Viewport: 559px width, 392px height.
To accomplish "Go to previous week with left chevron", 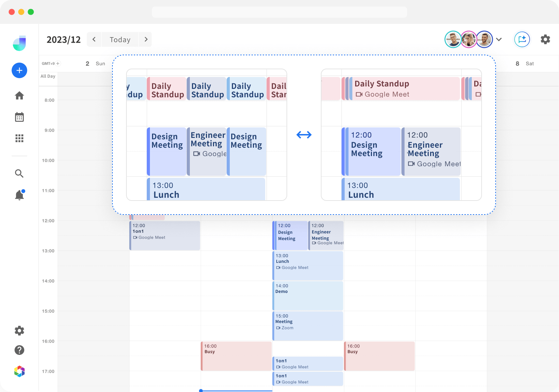I will coord(94,39).
